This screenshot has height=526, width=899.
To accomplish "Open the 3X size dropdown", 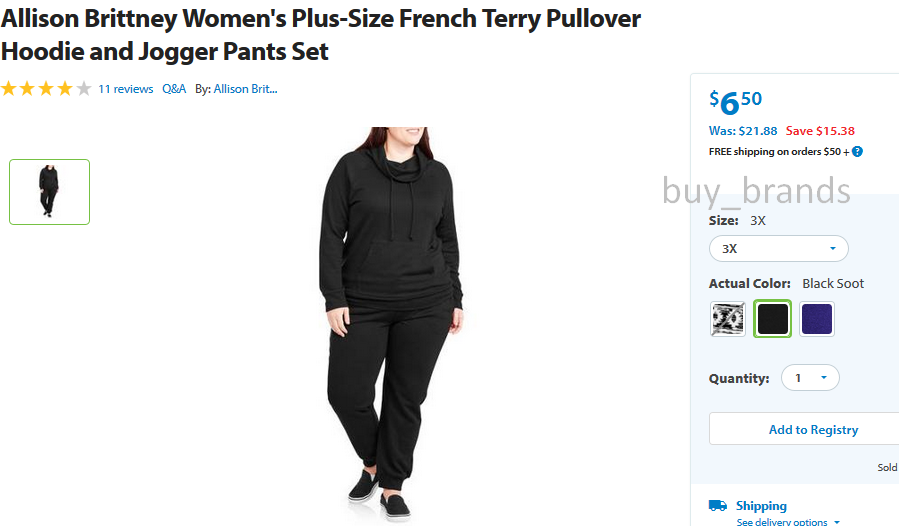I will coord(779,249).
